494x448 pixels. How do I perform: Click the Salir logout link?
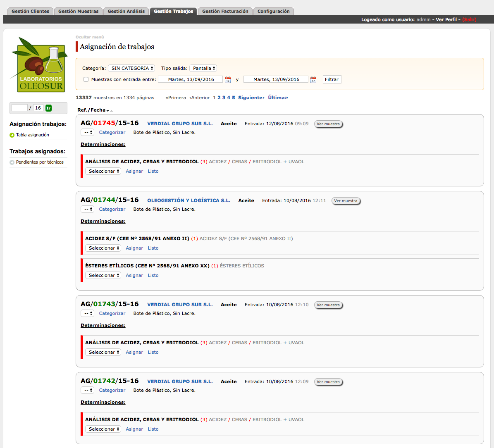(x=470, y=19)
